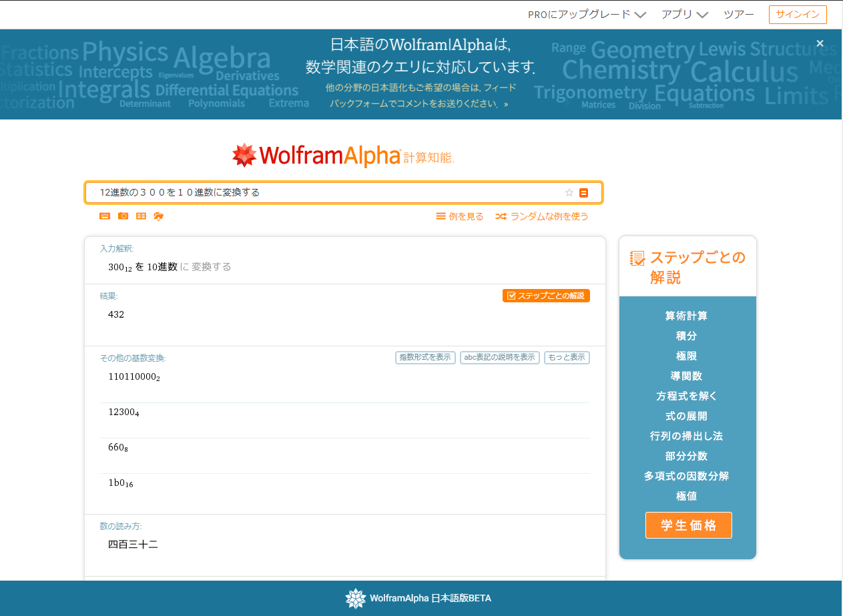
Task: Click the base-4 value '12300'
Action: pyautogui.click(x=123, y=412)
